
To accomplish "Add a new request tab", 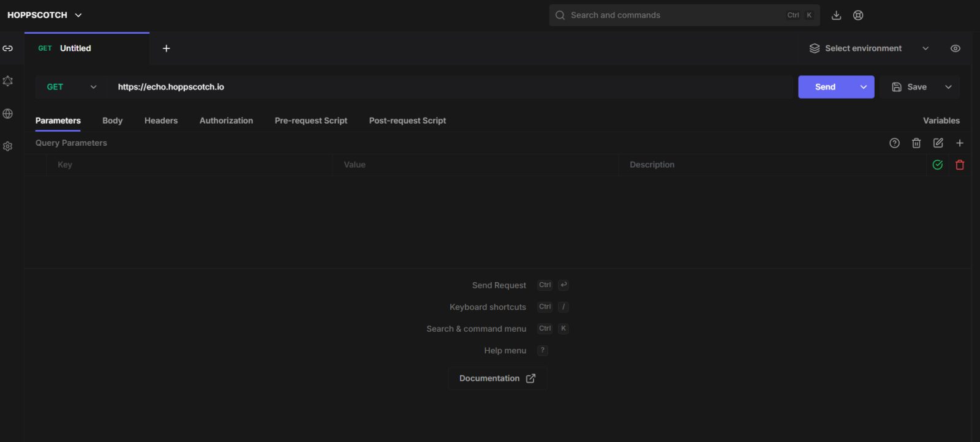I will click(x=166, y=48).
